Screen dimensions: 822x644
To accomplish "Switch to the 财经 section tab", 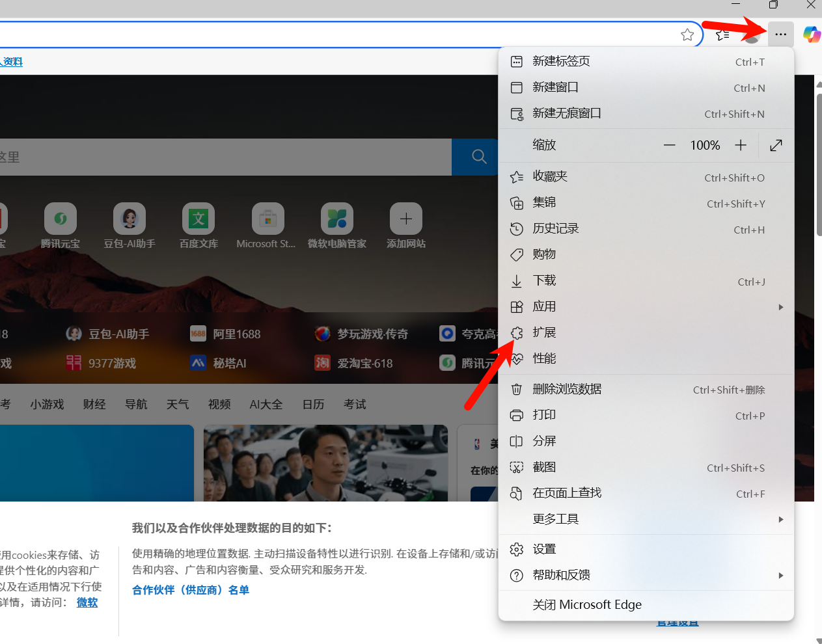I will pyautogui.click(x=94, y=404).
